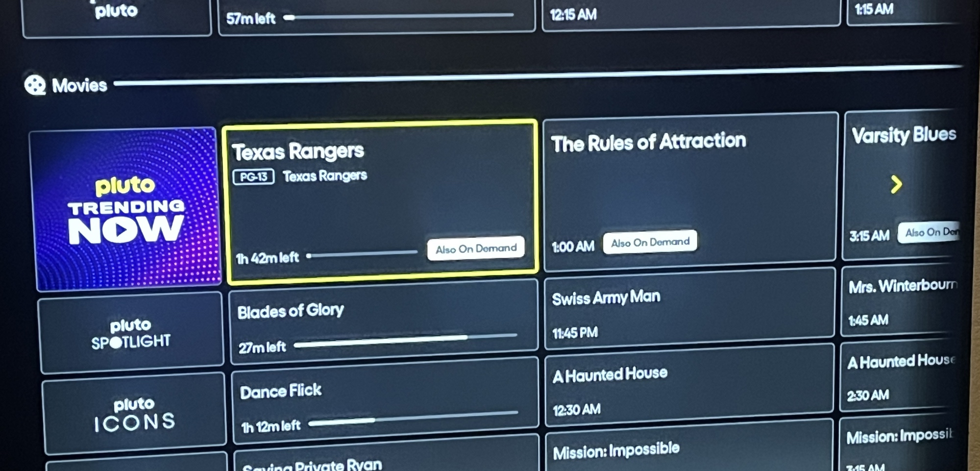Click the Blades of Glory progress bar
This screenshot has height=471, width=980.
point(405,340)
